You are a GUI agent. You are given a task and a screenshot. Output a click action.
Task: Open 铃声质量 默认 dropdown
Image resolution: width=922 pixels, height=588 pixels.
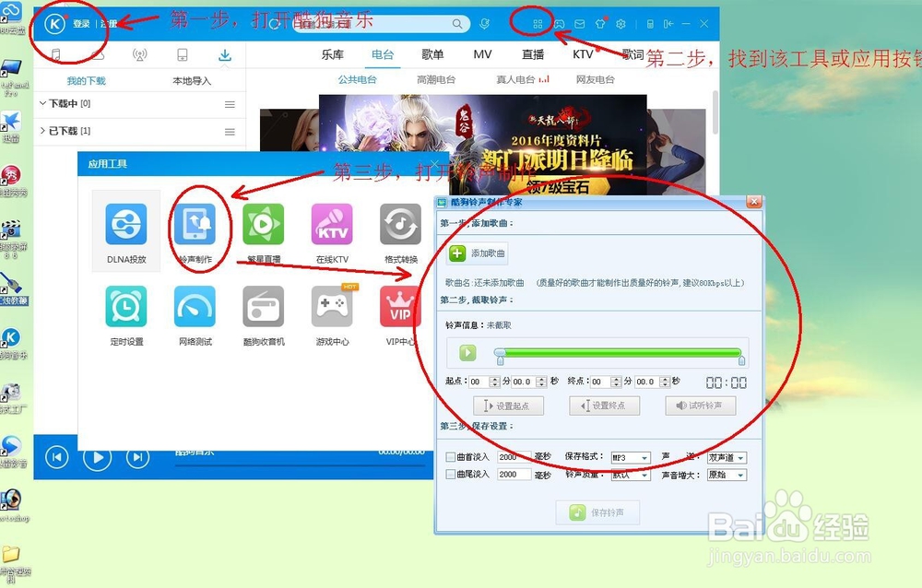pos(631,475)
